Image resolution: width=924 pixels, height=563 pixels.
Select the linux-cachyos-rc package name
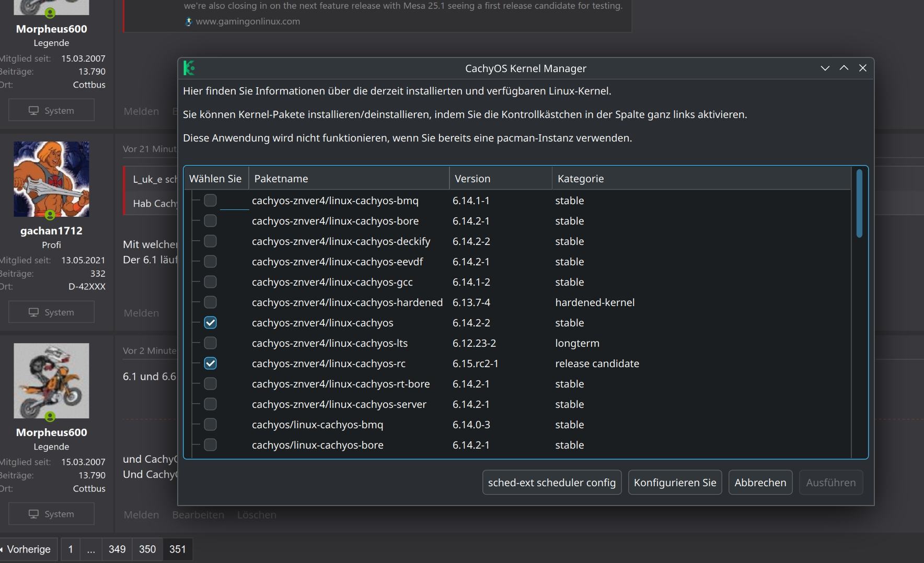(329, 363)
